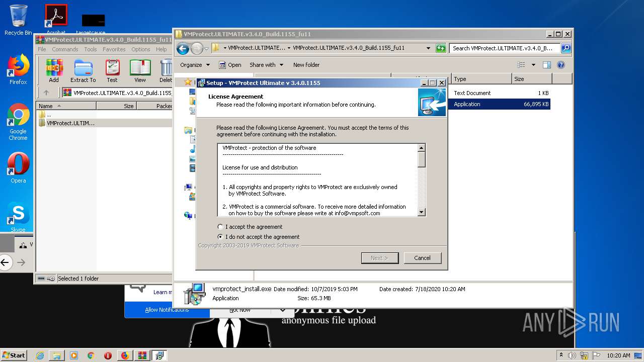Viewport: 644px width, 362px height.
Task: Click the volume icon in system tray
Action: 572,355
